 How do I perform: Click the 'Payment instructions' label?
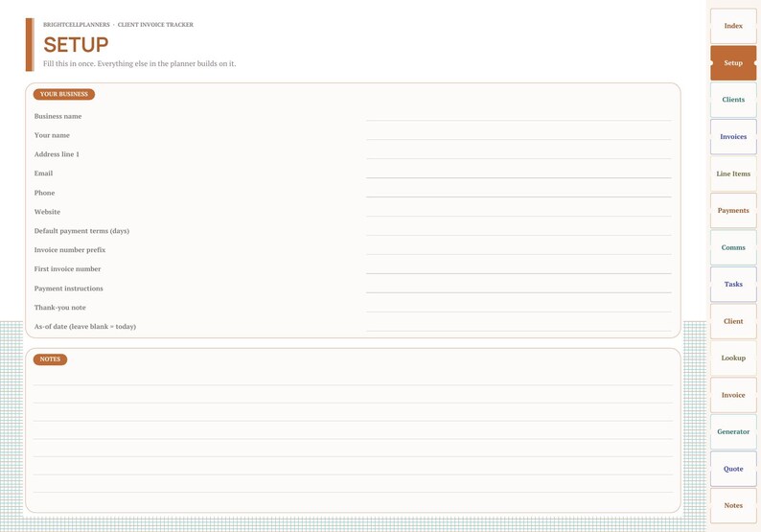click(x=68, y=289)
